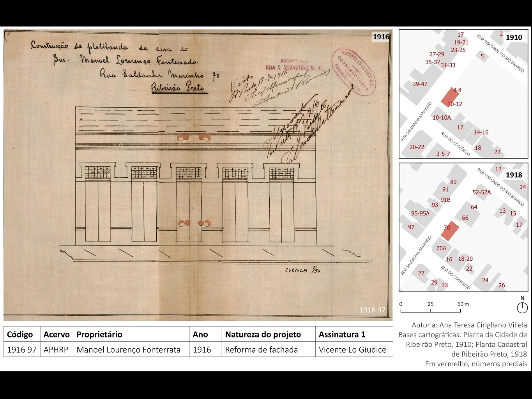Click the underlined Ribeirão Preto handwriting
The image size is (532, 399).
coord(180,87)
